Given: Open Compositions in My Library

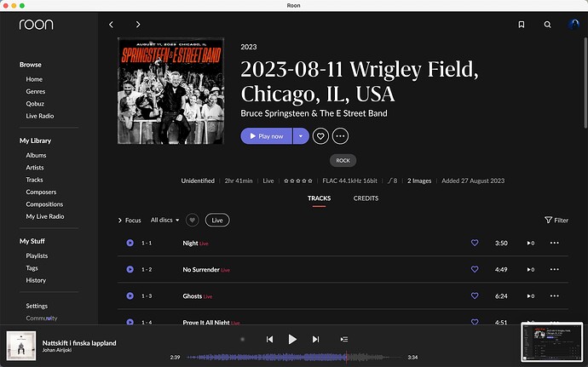Looking at the screenshot, I should 44,204.
